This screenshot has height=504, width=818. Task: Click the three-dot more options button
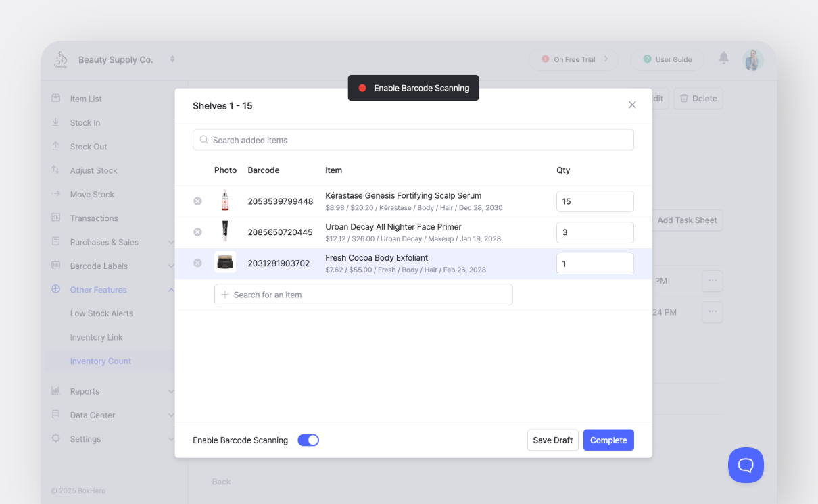tap(712, 281)
